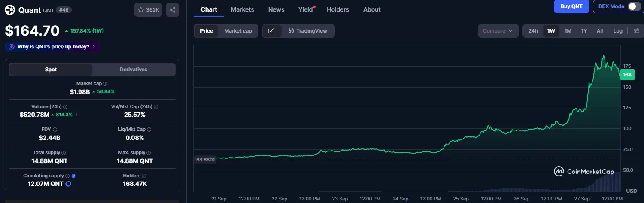644x203 pixels.
Task: Set chart range to All
Action: pos(600,31)
